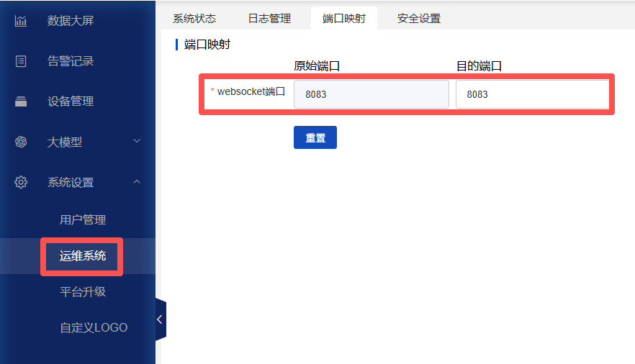Expand the 大模型 submenu chevron

[x=137, y=141]
